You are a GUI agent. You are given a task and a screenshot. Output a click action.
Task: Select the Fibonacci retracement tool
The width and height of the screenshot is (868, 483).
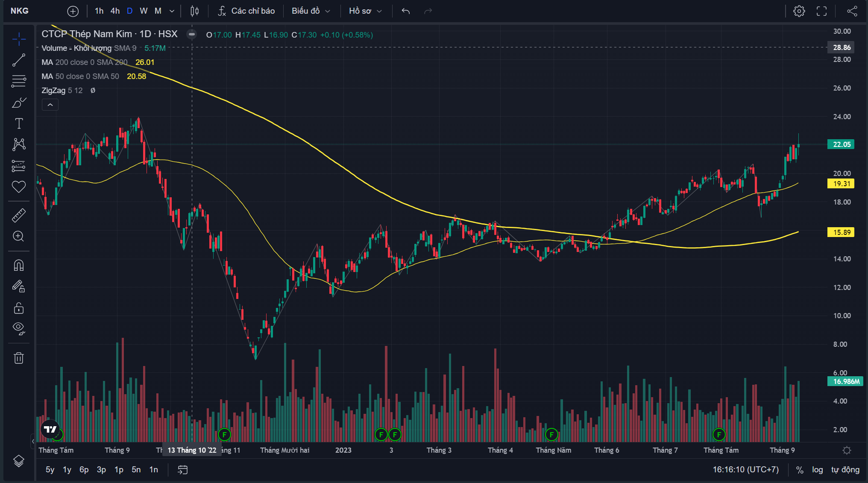pos(19,81)
